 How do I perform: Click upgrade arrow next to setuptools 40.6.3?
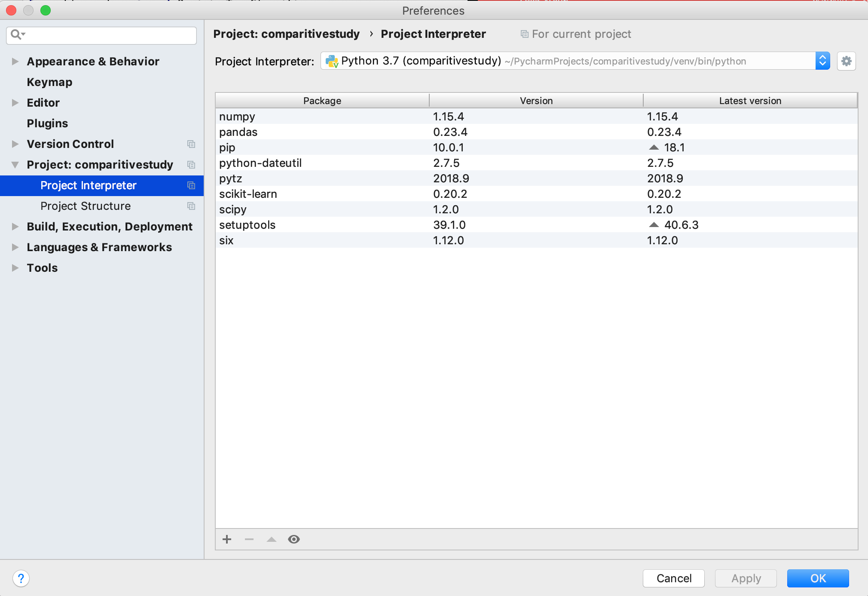[x=654, y=225]
